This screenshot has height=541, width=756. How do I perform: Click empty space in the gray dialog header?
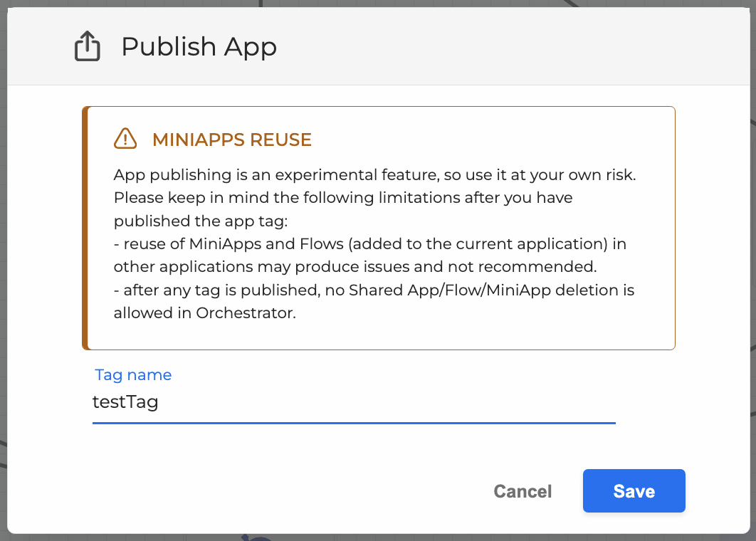click(x=498, y=47)
